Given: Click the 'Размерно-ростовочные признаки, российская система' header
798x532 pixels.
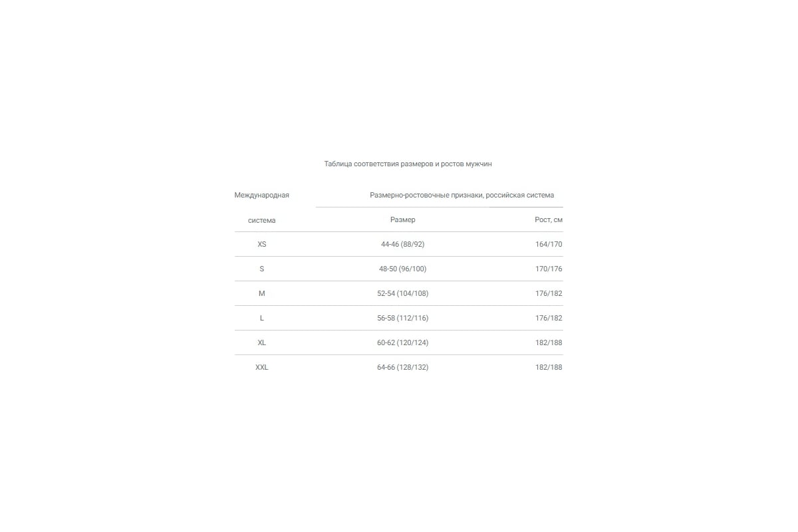Looking at the screenshot, I should (x=462, y=196).
